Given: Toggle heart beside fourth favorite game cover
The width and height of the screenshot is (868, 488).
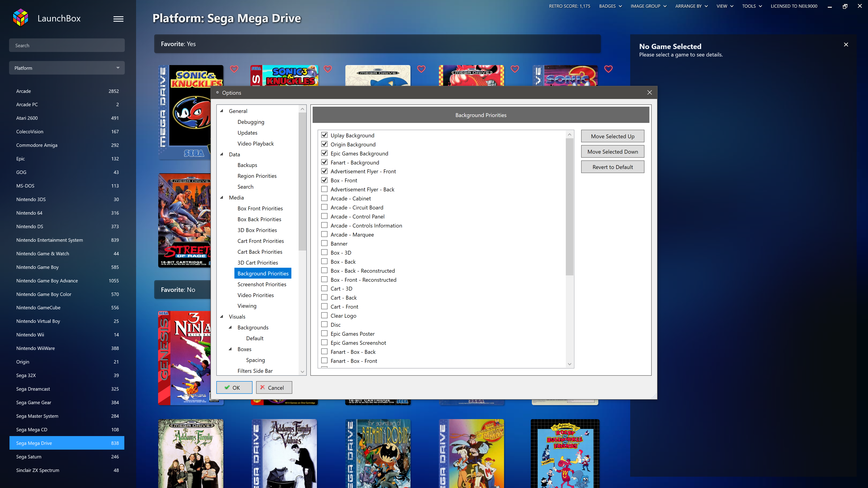Looking at the screenshot, I should point(515,69).
